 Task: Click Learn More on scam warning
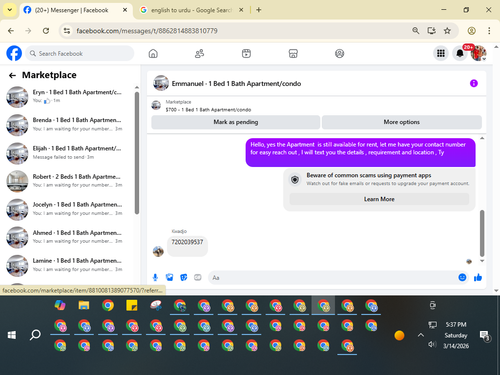point(379,199)
